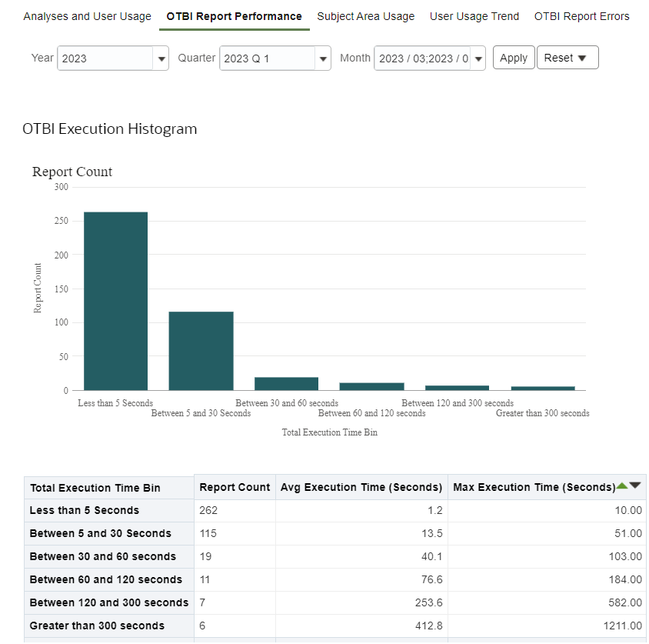Sort Max Execution Time column descending
The image size is (649, 644).
tap(635, 486)
